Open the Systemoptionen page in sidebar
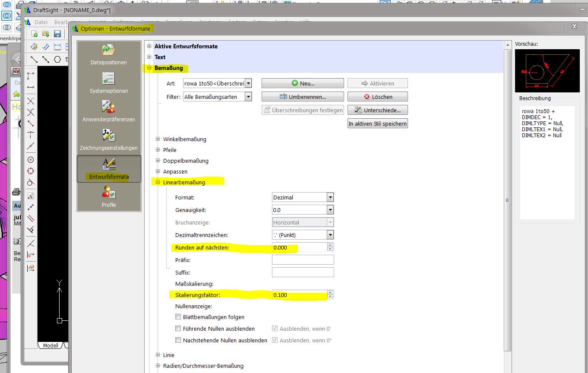588x373 pixels. click(x=109, y=83)
